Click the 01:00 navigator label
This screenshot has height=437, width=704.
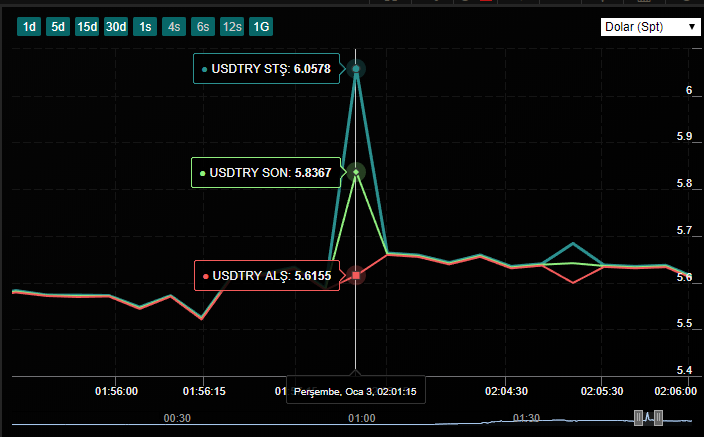361,418
